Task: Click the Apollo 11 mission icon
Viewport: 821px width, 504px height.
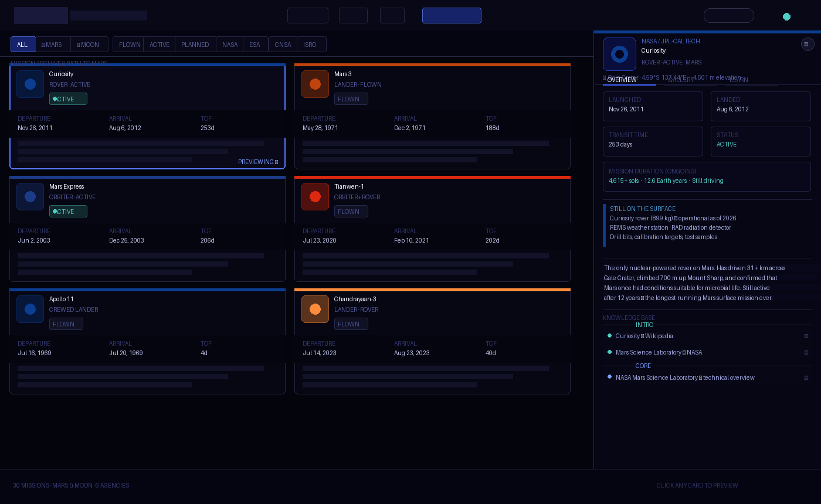Action: point(30,309)
